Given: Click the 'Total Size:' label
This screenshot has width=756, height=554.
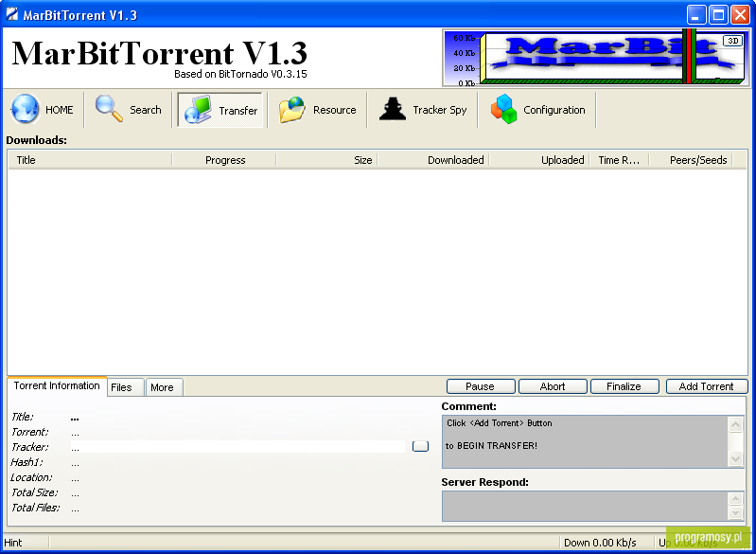Looking at the screenshot, I should coord(34,492).
